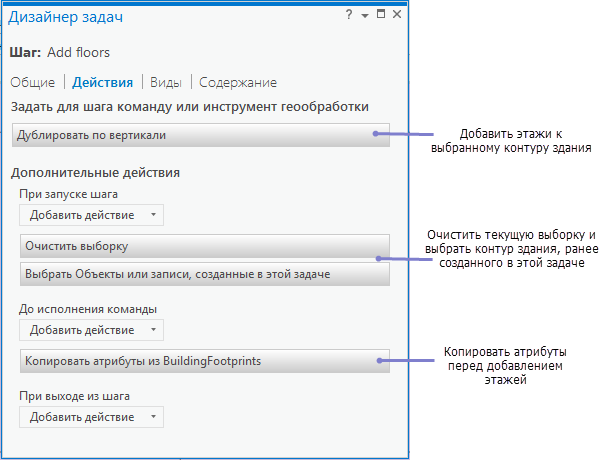The height and width of the screenshot is (460, 603).
Task: Click the Добавить этажи annotation text
Action: (x=510, y=141)
